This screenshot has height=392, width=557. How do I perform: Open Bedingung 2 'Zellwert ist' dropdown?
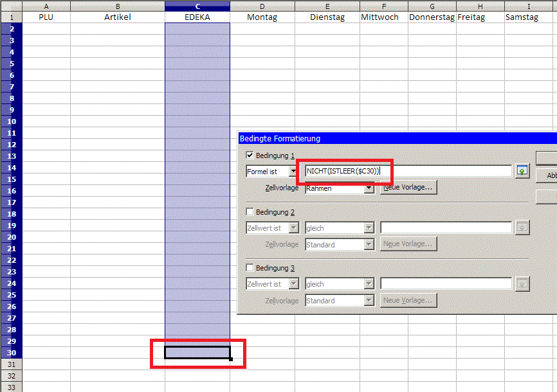293,227
